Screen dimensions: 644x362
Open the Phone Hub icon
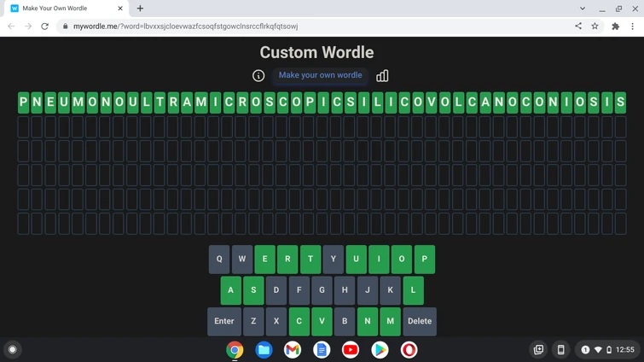[x=560, y=350]
